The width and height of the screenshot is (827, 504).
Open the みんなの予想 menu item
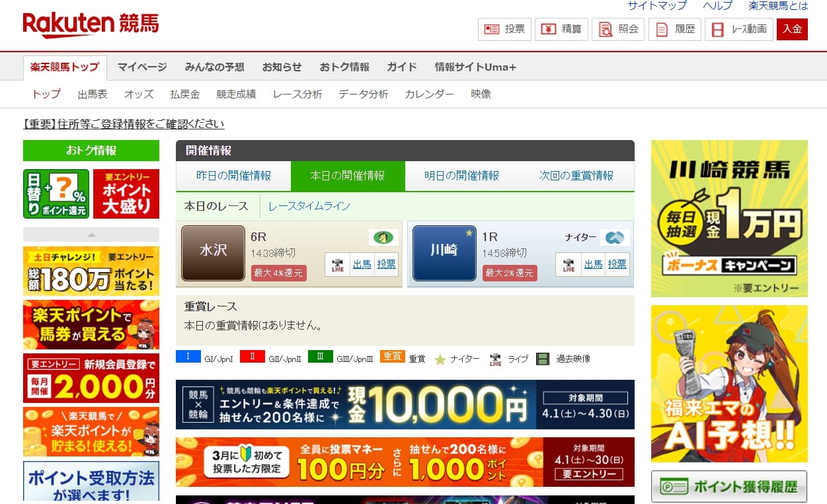215,67
